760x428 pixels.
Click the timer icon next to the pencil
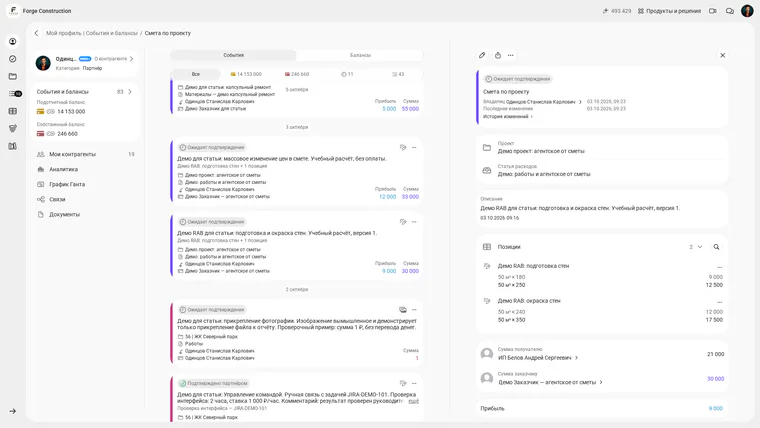point(498,55)
